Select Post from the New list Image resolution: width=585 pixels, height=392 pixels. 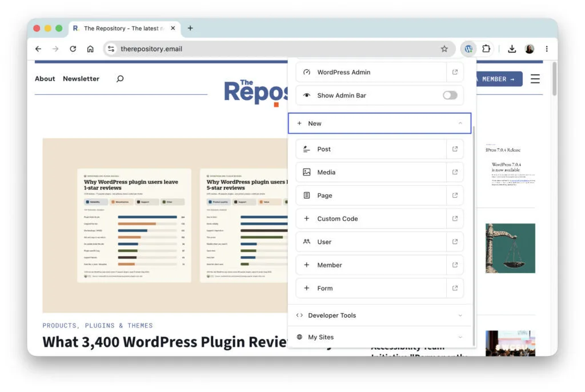[371, 149]
